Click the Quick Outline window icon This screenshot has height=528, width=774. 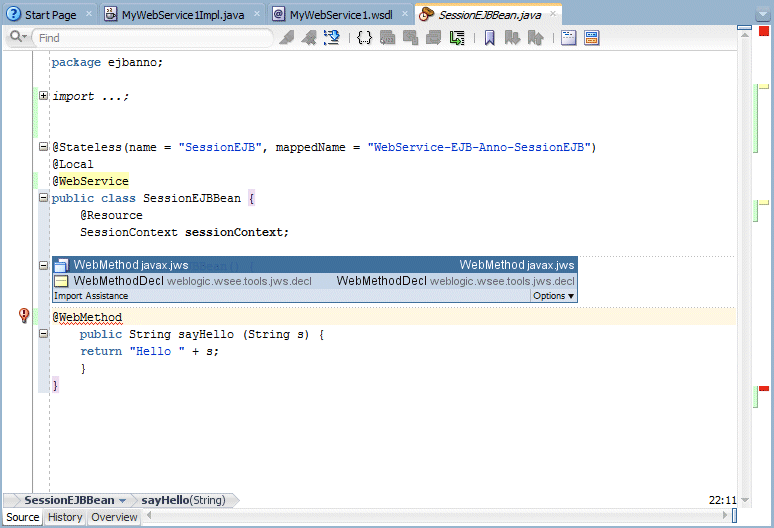[569, 38]
